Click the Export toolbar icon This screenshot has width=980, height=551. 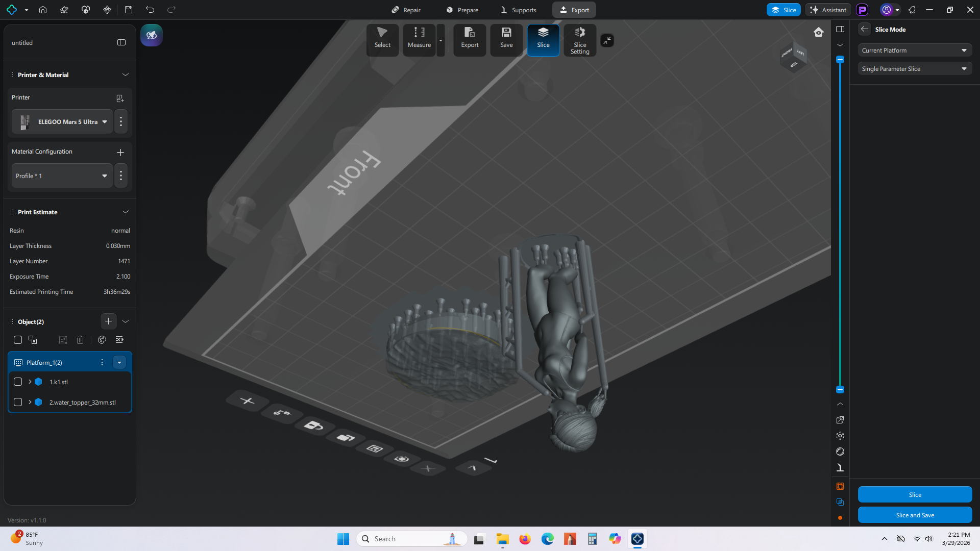click(470, 38)
